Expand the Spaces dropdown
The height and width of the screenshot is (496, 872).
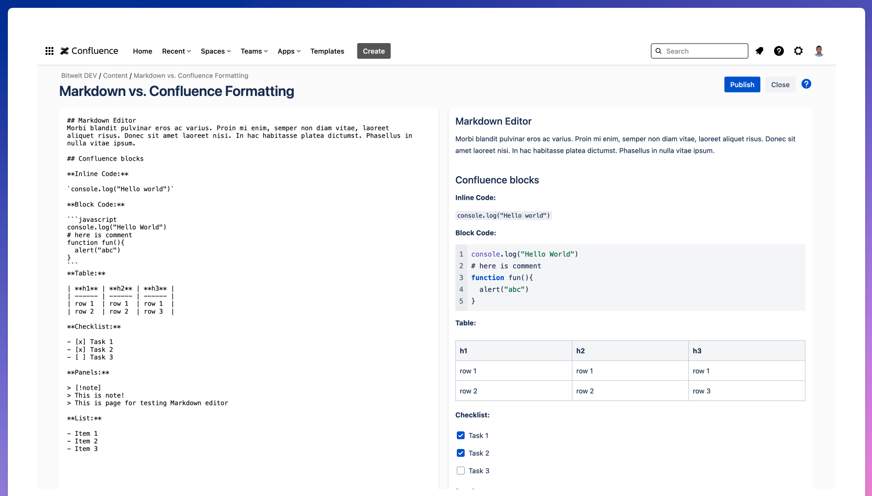point(215,51)
